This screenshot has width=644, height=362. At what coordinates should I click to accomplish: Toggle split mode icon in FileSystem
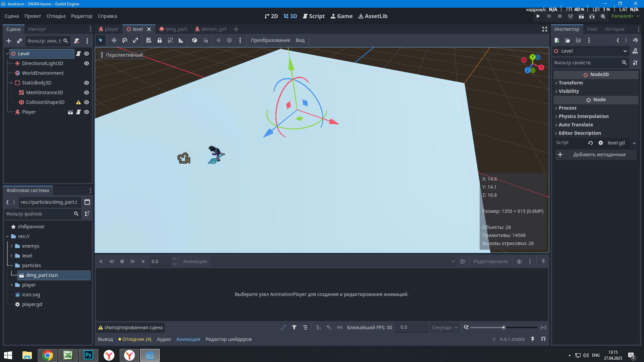87,202
